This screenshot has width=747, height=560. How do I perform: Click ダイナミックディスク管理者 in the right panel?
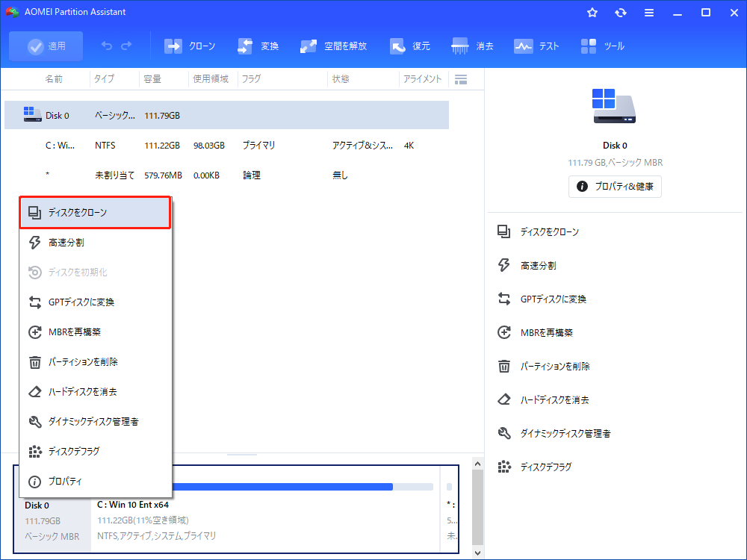pos(554,433)
